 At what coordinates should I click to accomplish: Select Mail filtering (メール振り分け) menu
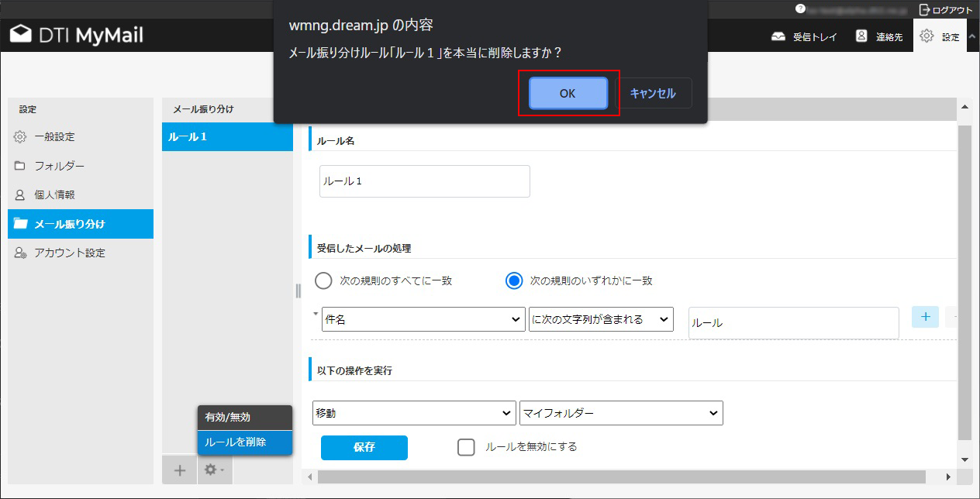click(x=81, y=224)
